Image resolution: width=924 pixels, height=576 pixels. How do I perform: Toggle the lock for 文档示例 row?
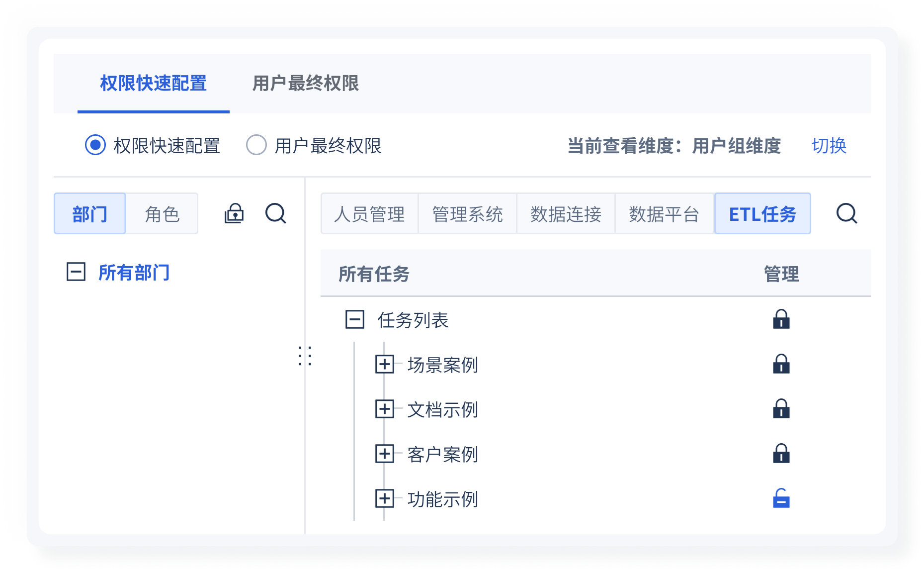point(781,409)
